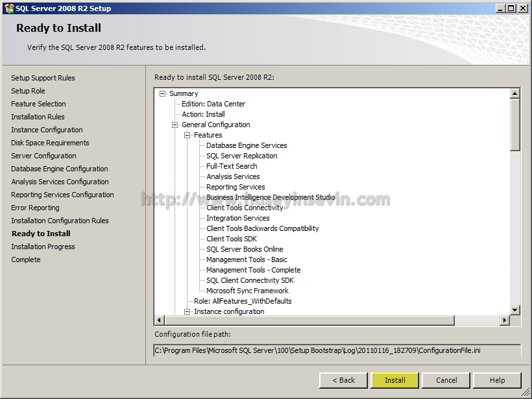This screenshot has width=532, height=399.
Task: Select the Instance Configuration step
Action: point(47,130)
